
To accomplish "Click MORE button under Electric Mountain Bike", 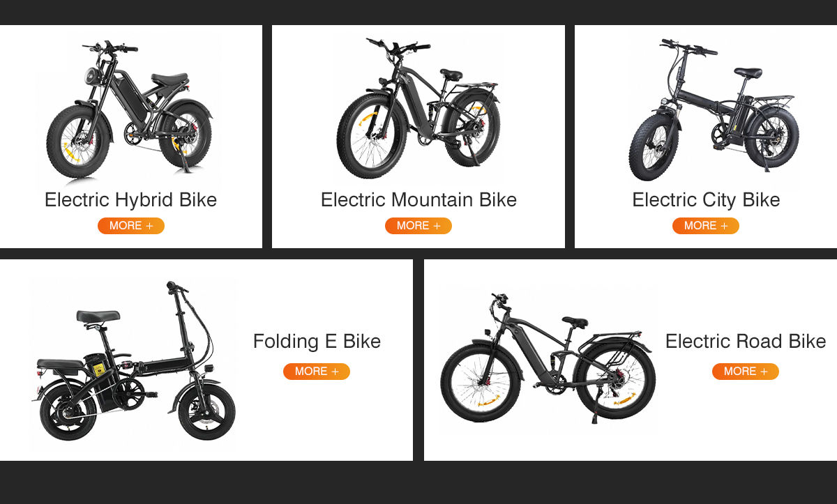I will pyautogui.click(x=418, y=226).
